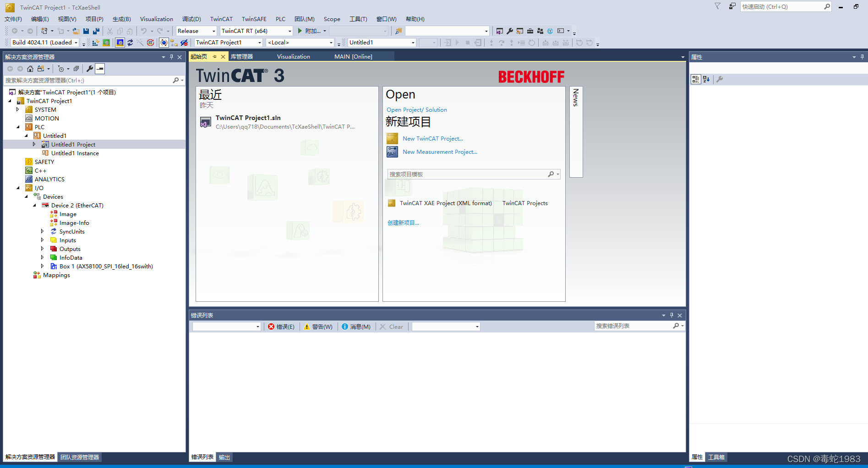This screenshot has height=468, width=868.
Task: Toggle the 消息(M) messages filter
Action: pos(356,327)
